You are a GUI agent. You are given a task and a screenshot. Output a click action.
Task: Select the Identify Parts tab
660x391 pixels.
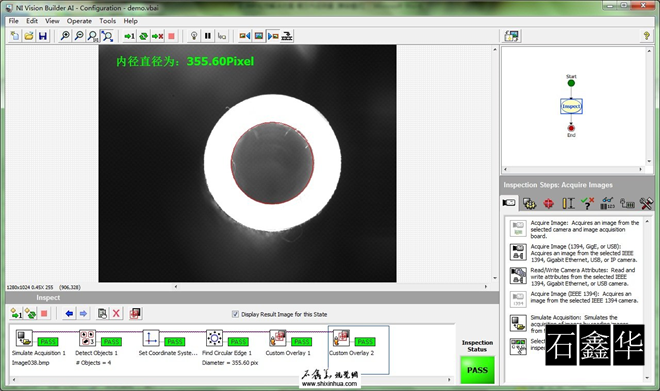coord(607,204)
